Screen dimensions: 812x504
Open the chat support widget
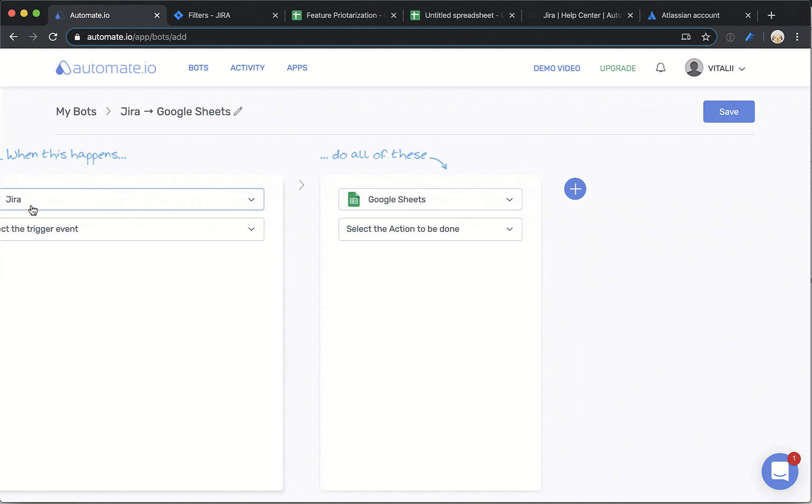click(x=780, y=471)
